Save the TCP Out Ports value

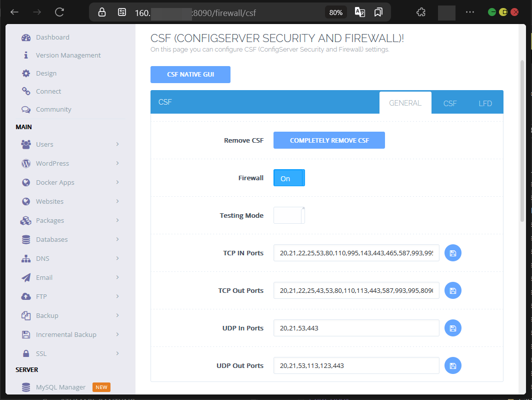click(453, 290)
